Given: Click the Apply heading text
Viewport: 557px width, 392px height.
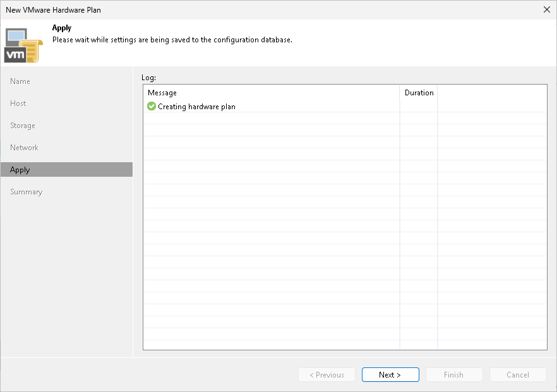Looking at the screenshot, I should click(61, 28).
